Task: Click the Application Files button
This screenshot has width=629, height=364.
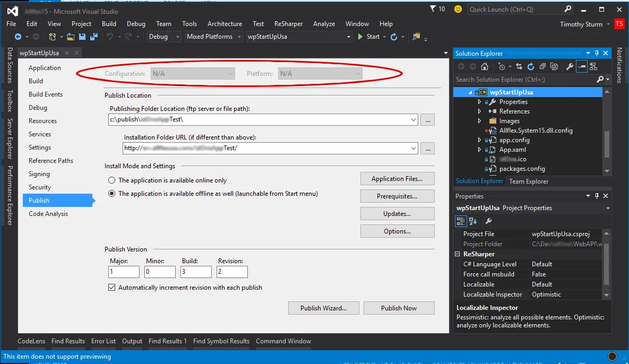Action: click(397, 179)
